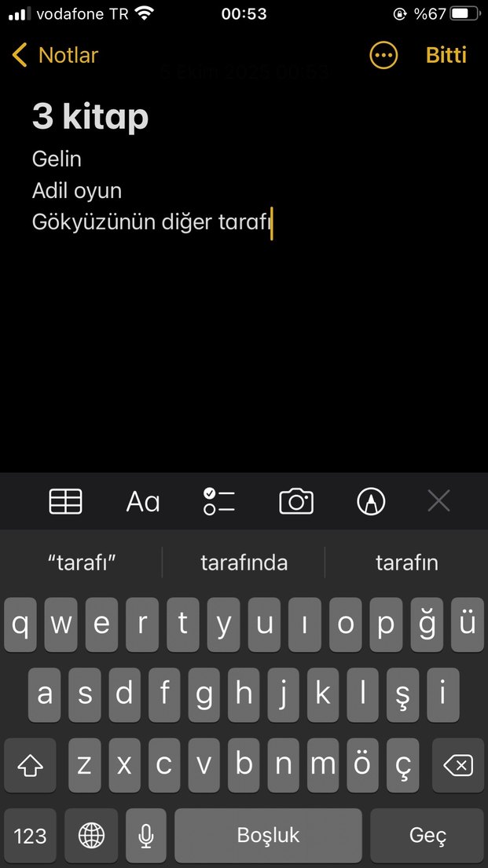Image resolution: width=488 pixels, height=868 pixels.
Task: Tap the Boşluk space bar
Action: click(268, 835)
